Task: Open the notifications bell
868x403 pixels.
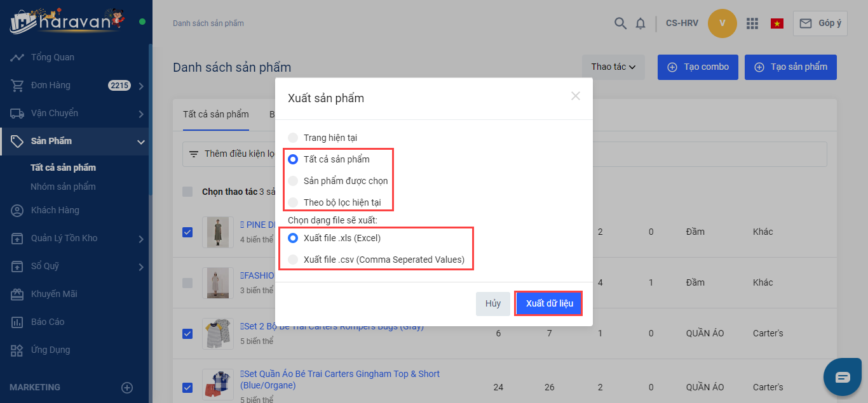Action: pyautogui.click(x=641, y=23)
